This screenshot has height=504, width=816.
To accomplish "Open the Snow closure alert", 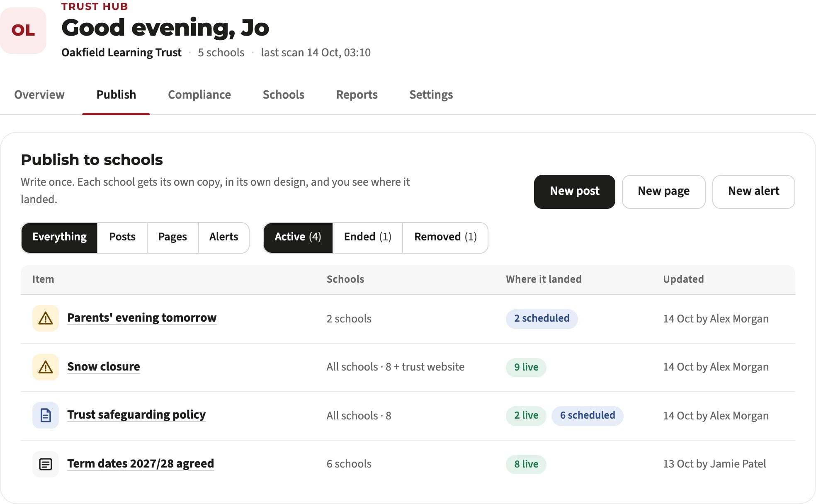I will click(x=104, y=367).
